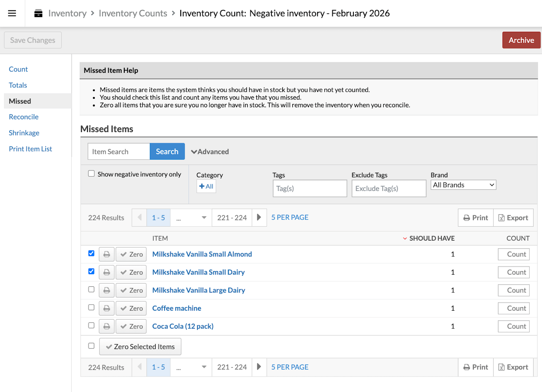Switch to the Reconcile section
The image size is (542, 392).
[23, 117]
